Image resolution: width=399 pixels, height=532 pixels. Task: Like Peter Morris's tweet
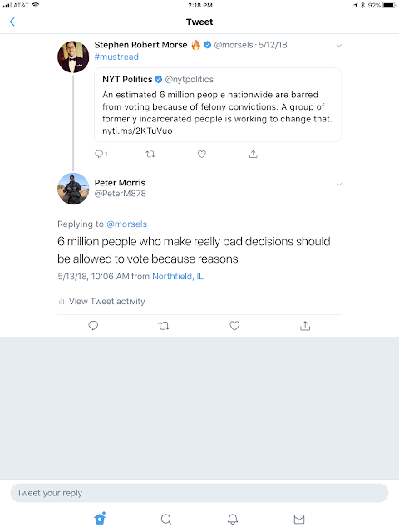tap(234, 326)
